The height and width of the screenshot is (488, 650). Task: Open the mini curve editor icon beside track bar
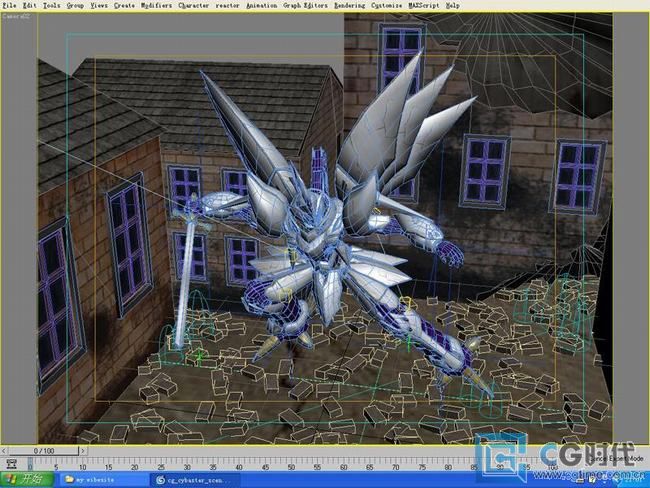(12, 464)
